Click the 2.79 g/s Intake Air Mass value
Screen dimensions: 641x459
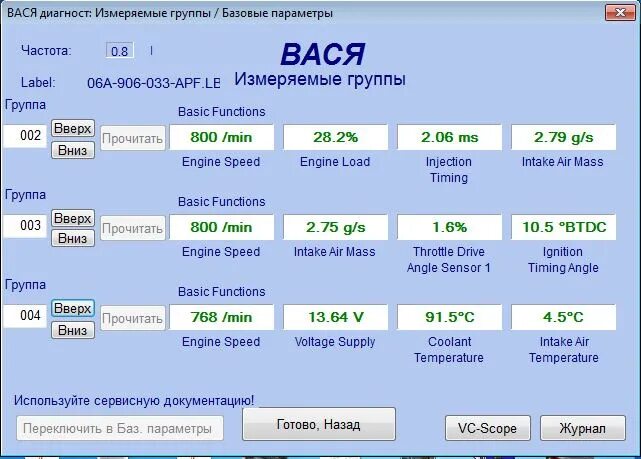tap(564, 137)
